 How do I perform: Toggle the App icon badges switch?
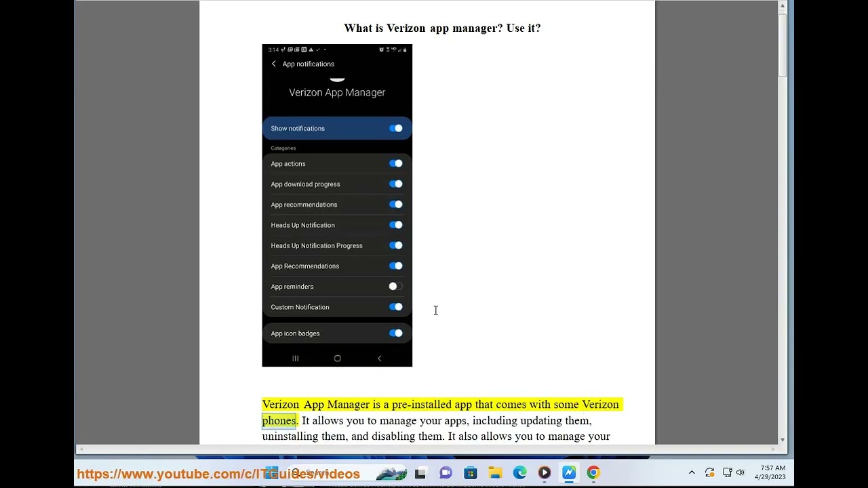(396, 333)
